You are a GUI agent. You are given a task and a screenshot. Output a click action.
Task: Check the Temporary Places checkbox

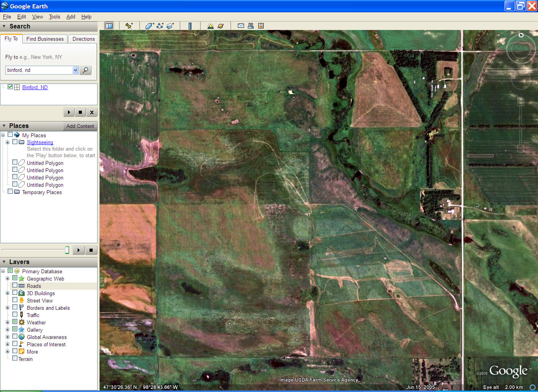[10, 192]
